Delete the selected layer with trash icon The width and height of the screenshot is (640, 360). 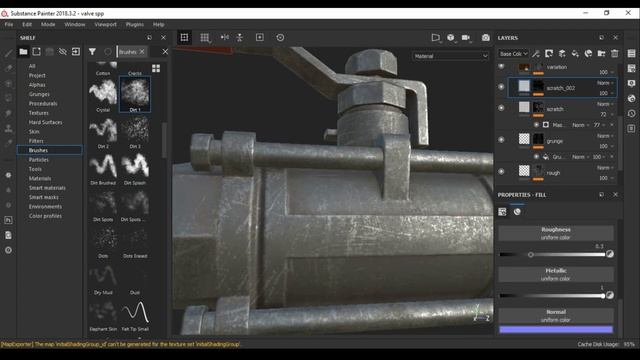(615, 53)
